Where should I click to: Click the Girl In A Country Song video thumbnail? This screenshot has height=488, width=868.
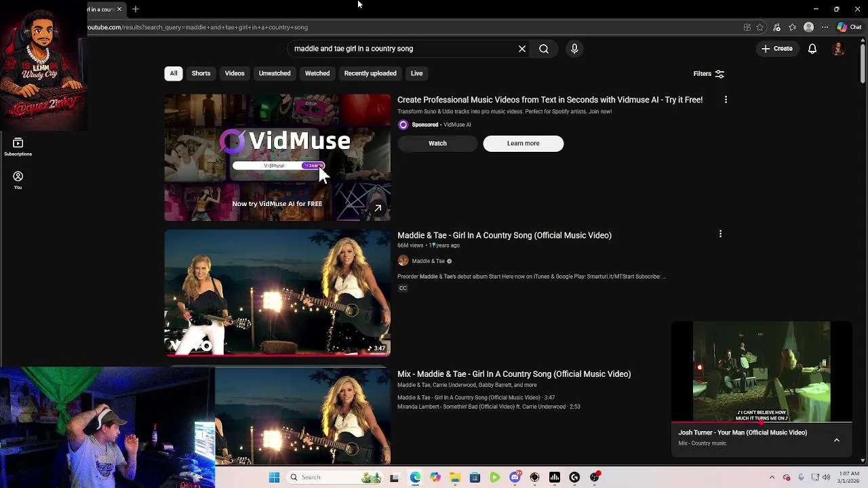(x=277, y=293)
